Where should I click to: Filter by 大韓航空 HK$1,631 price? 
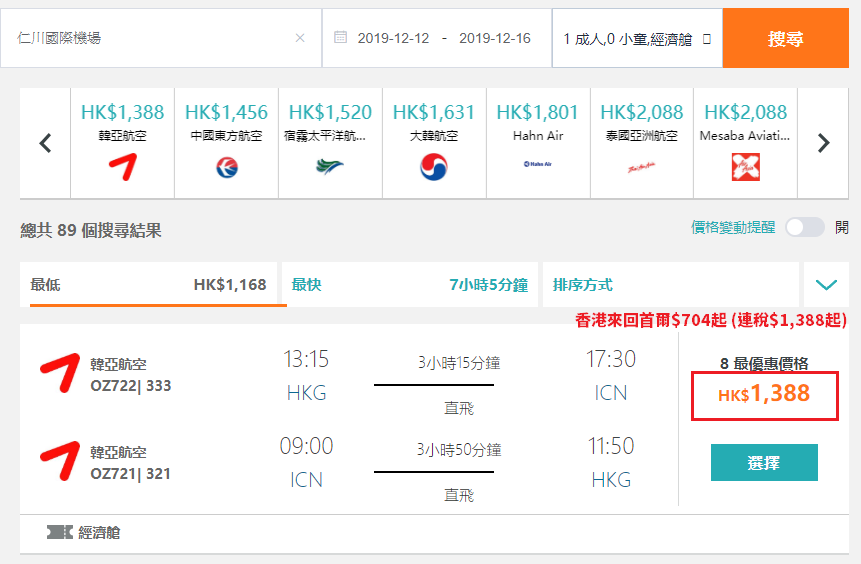point(434,112)
